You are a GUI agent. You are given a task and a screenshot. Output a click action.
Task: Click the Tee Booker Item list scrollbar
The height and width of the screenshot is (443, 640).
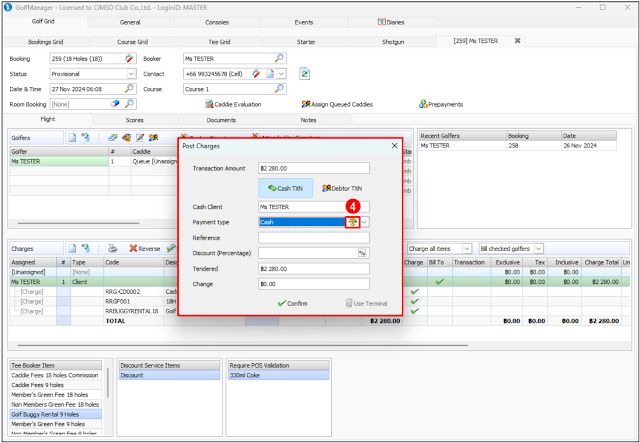pos(108,383)
